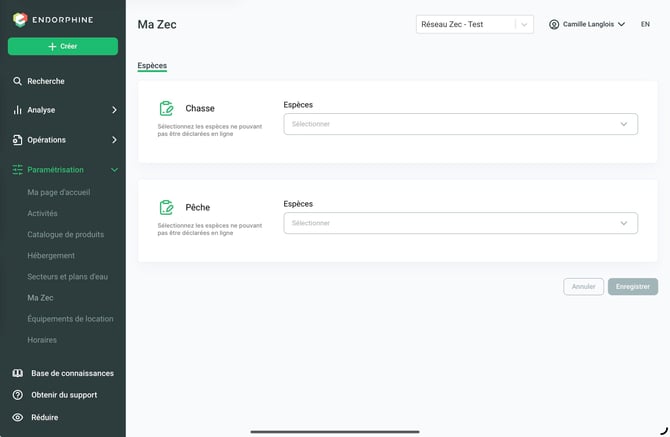Screen dimensions: 670x437
Task: Click the Analyse bar chart icon
Action: tap(17, 110)
